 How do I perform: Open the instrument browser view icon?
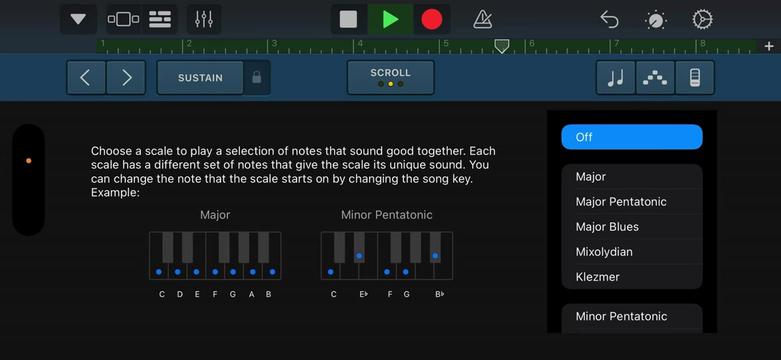tap(123, 19)
